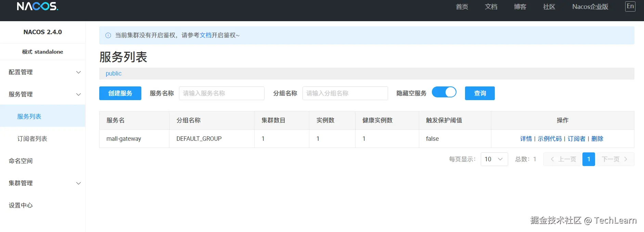Toggle the hide empty services switch
644x232 pixels.
click(x=444, y=92)
